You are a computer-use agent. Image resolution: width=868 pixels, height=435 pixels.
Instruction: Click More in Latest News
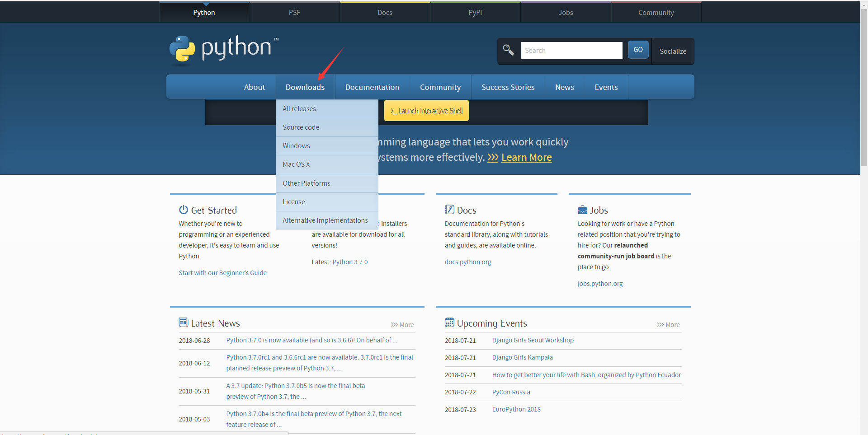click(402, 325)
